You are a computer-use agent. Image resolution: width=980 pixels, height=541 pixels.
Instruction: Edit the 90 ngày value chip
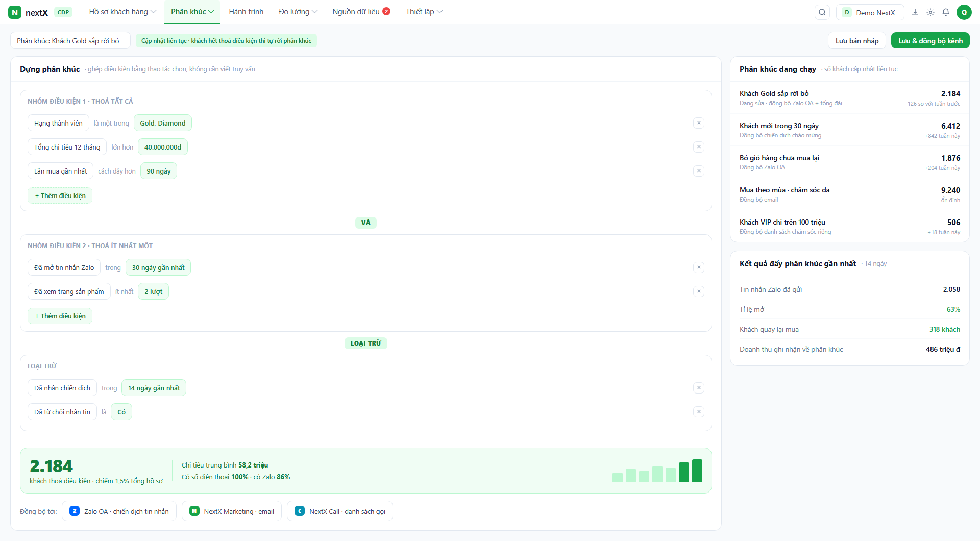(x=159, y=171)
